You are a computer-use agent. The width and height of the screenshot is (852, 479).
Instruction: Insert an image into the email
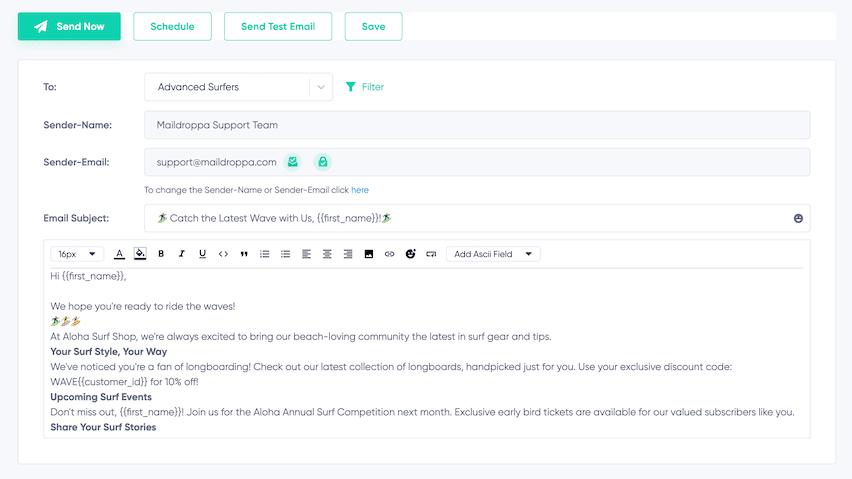(x=368, y=254)
